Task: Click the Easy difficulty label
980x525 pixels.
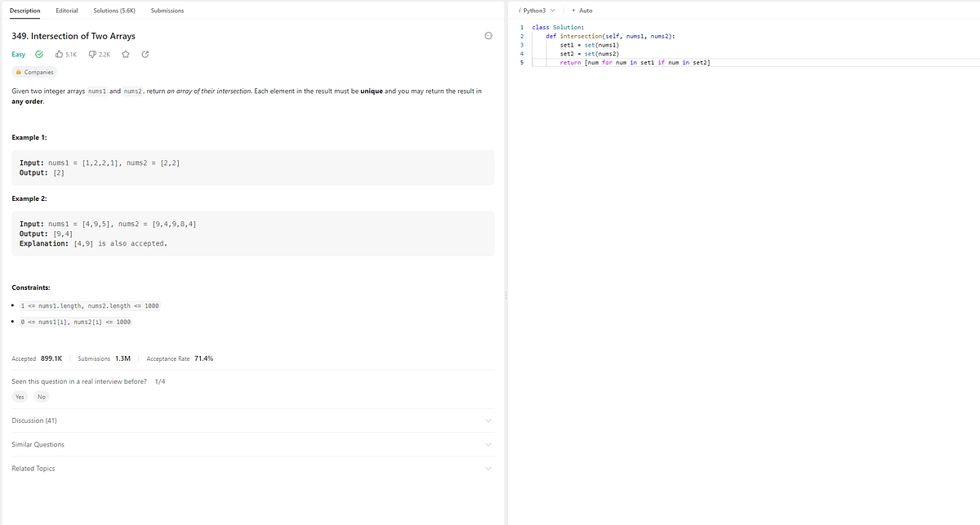Action: 19,54
